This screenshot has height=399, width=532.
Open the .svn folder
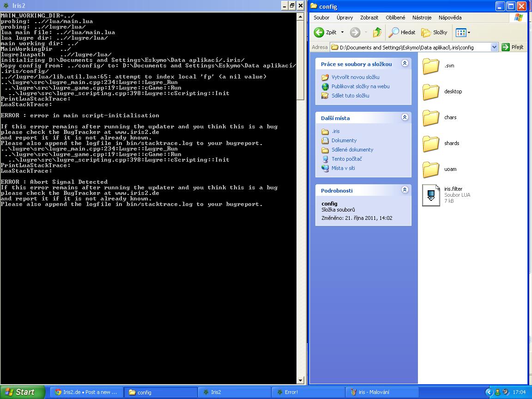(x=431, y=66)
